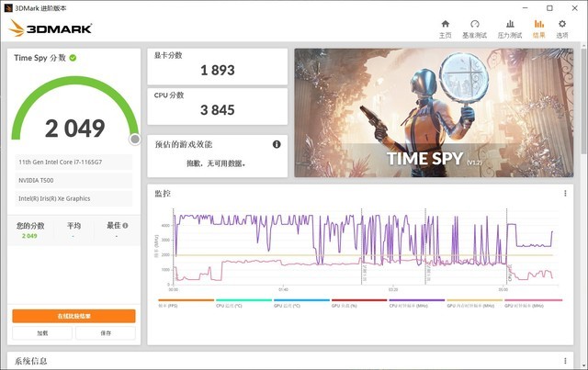Click inside the monitoring frequency chart

366,247
